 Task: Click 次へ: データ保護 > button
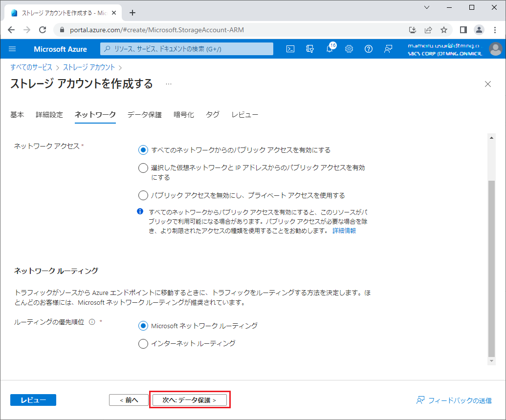tap(189, 400)
